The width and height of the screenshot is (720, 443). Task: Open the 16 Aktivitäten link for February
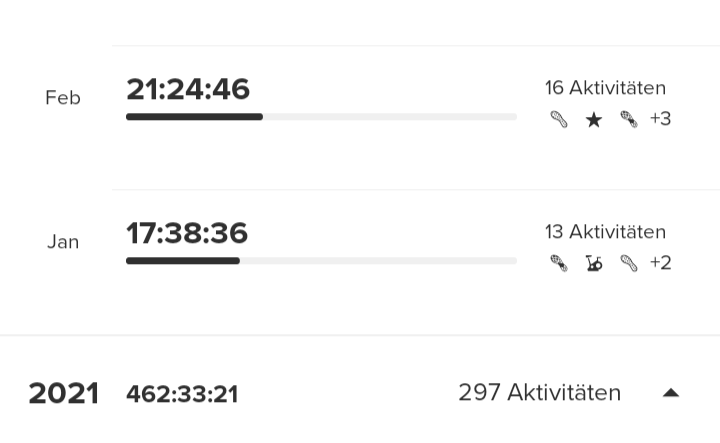[x=605, y=88]
